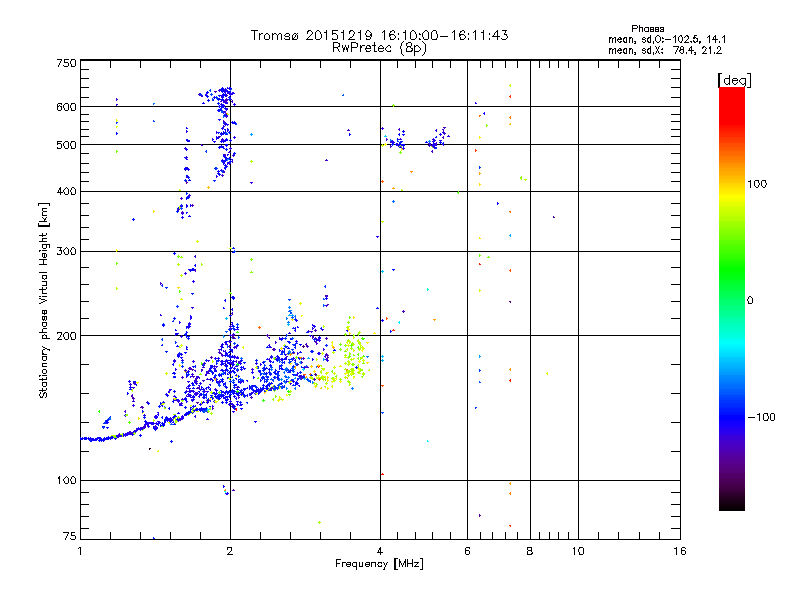Click the 600 km tick label
This screenshot has width=800, height=600.
coord(66,107)
